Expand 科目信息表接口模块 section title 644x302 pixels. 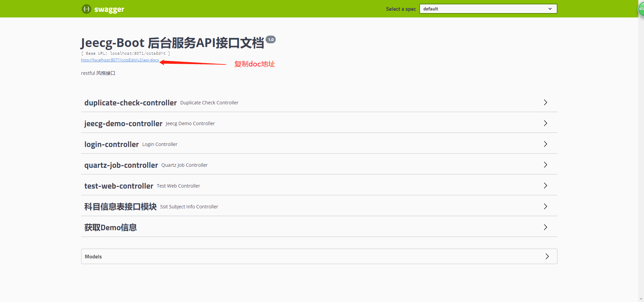pyautogui.click(x=120, y=207)
